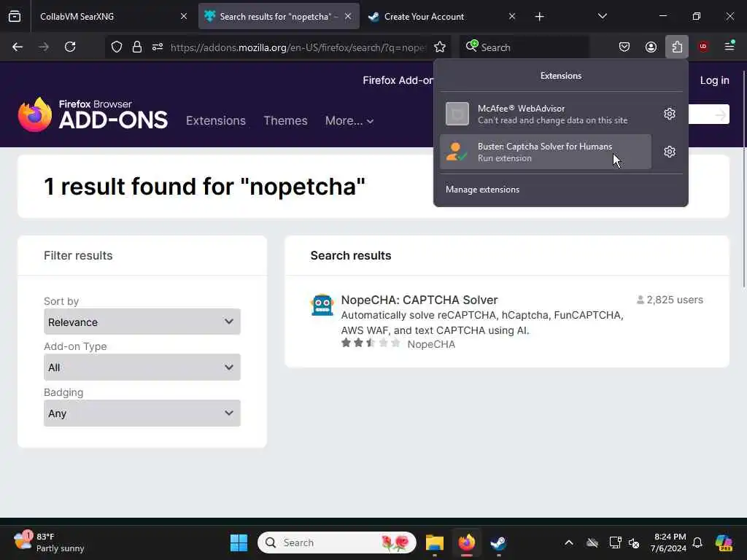Go forward with the browser forward arrow
This screenshot has height=560, width=747.
(x=43, y=47)
